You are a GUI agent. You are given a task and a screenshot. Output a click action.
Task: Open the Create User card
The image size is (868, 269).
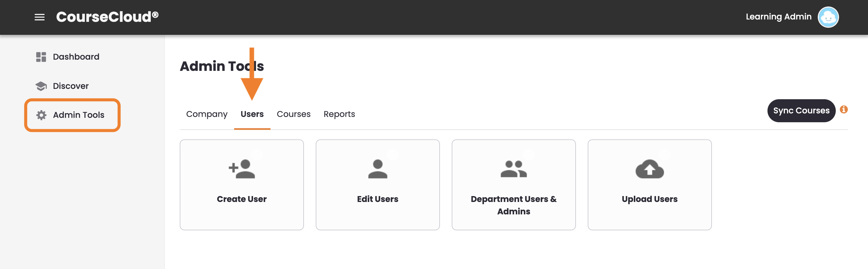coord(242,185)
